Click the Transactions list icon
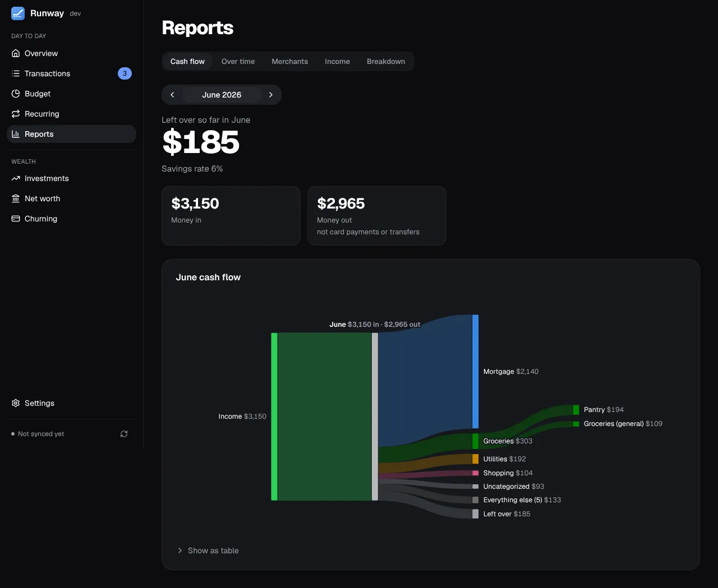 tap(16, 73)
